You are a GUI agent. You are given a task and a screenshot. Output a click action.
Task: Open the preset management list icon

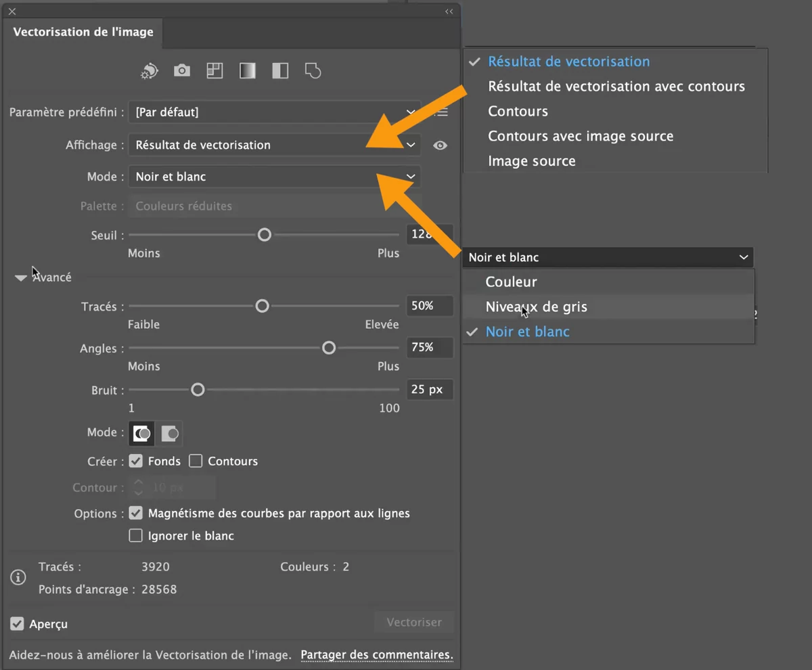[x=441, y=112]
